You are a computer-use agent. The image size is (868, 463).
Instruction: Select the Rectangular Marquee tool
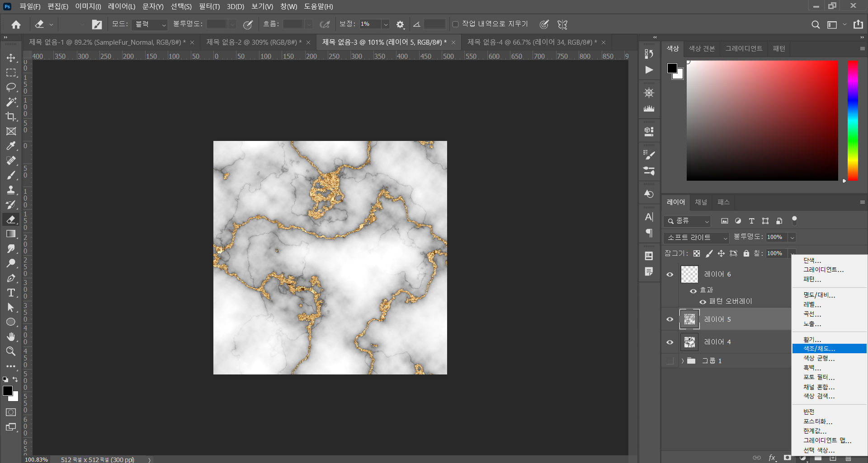[11, 73]
